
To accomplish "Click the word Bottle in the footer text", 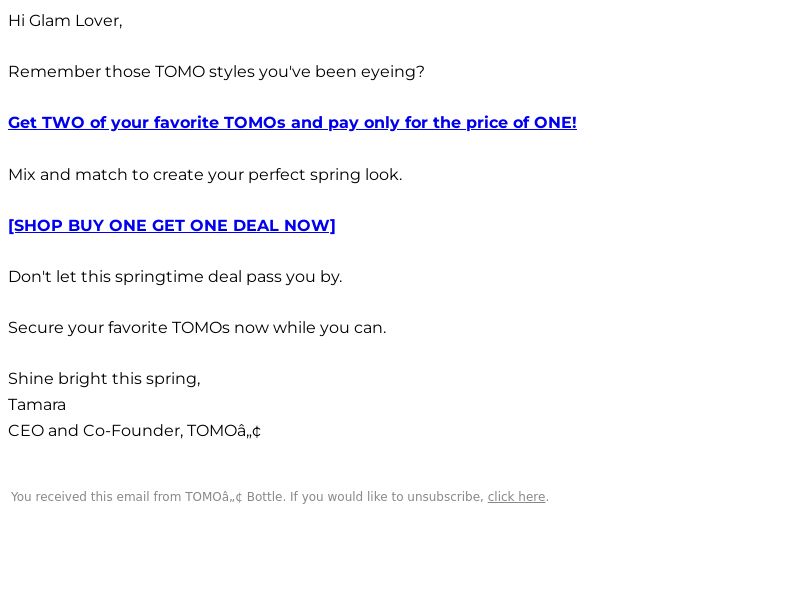I will 266,497.
